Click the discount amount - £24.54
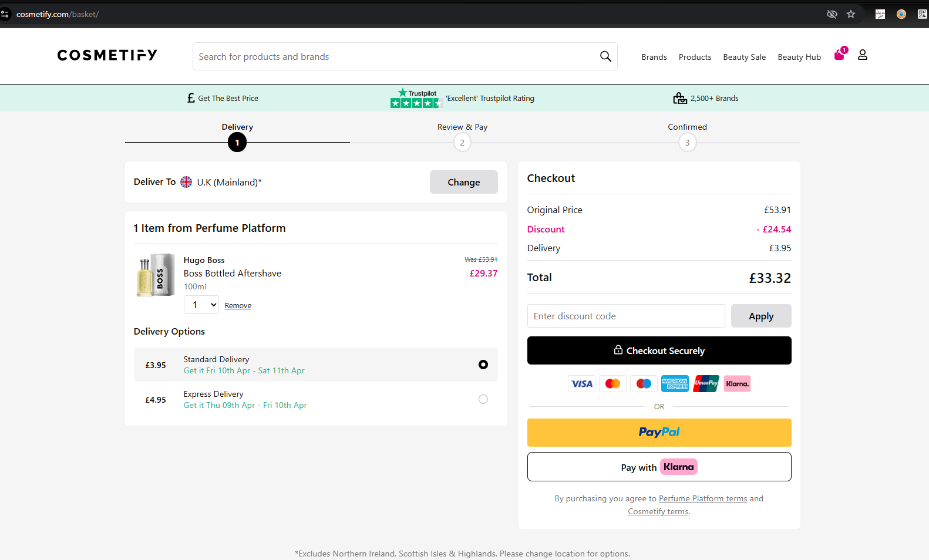This screenshot has height=560, width=929. click(x=773, y=229)
